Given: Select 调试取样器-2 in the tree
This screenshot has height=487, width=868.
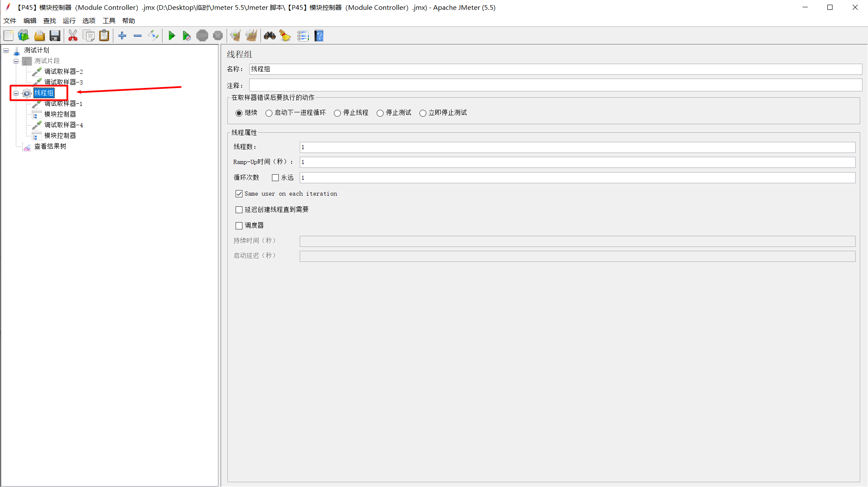Looking at the screenshot, I should coord(64,72).
